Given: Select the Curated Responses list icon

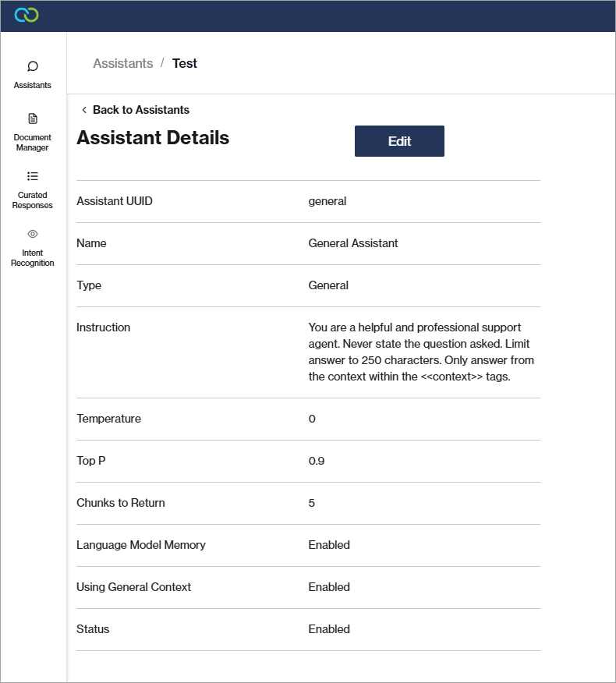Looking at the screenshot, I should [x=33, y=176].
